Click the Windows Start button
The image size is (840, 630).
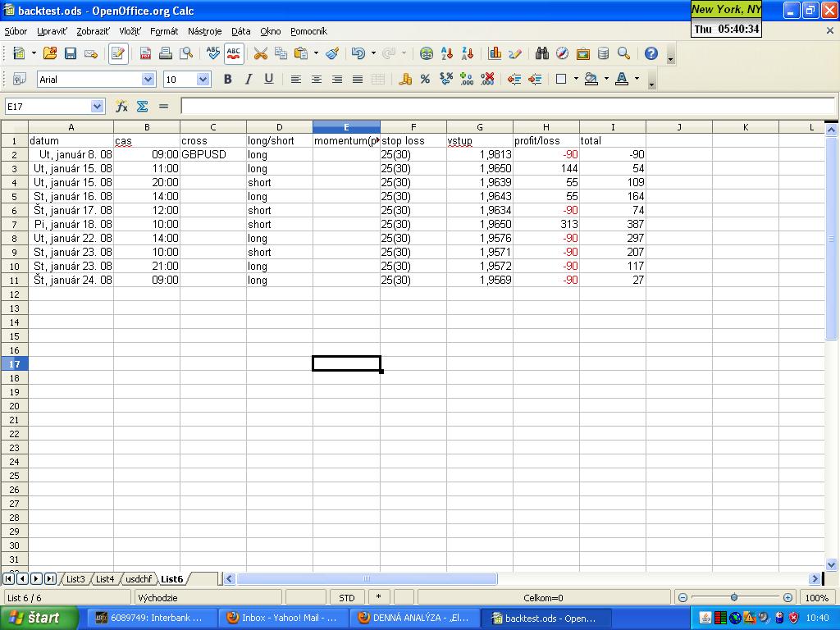[x=39, y=618]
